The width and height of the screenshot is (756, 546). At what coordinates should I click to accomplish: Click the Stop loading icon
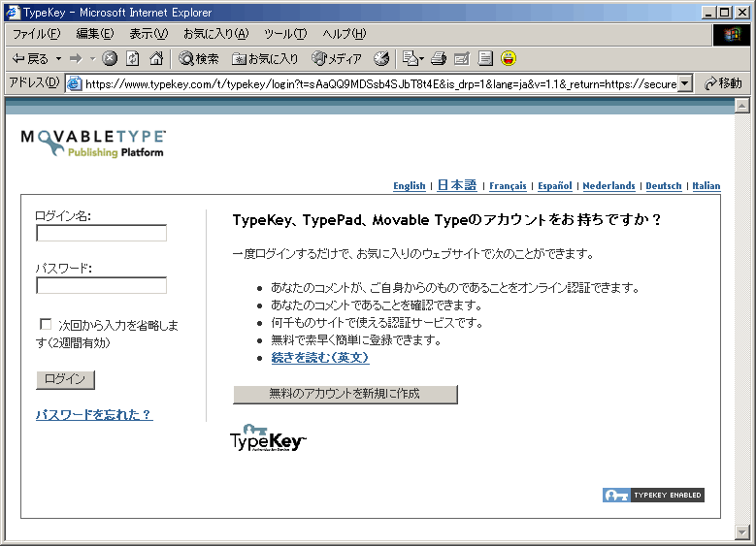point(110,59)
